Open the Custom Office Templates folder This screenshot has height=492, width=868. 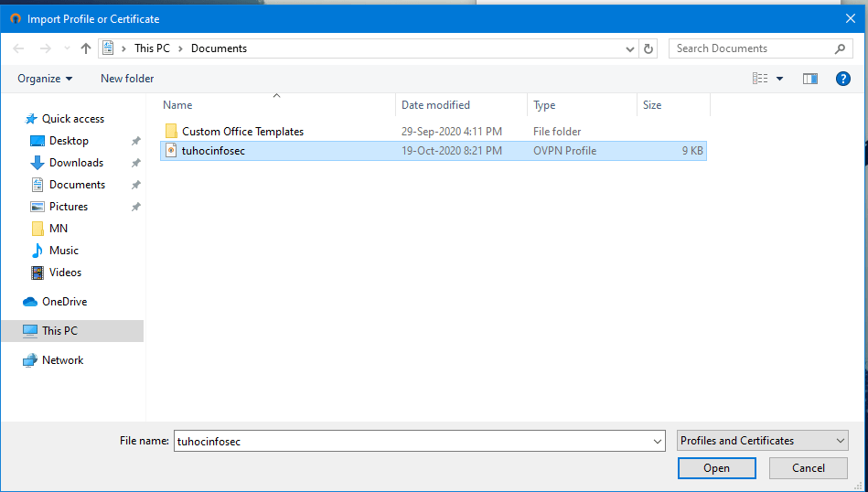[x=242, y=132]
